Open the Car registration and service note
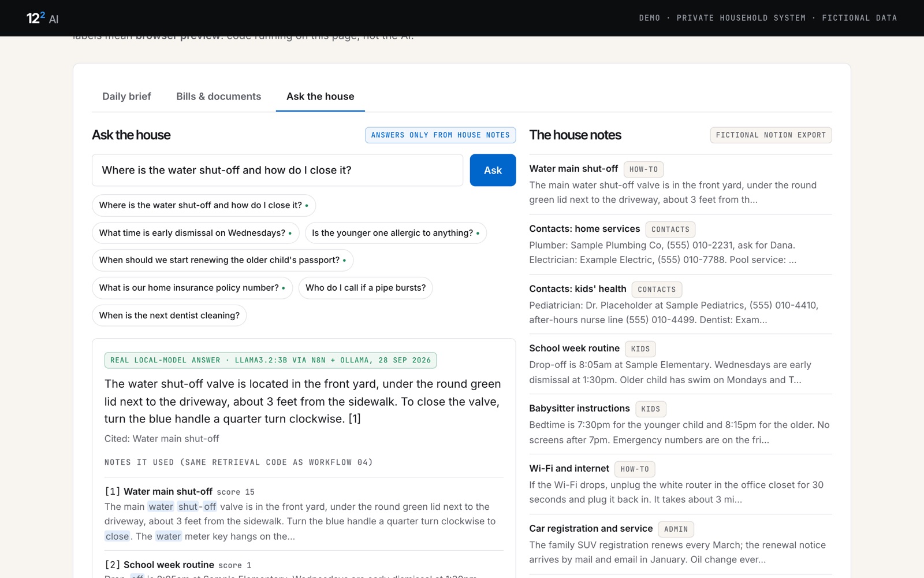 coord(591,529)
